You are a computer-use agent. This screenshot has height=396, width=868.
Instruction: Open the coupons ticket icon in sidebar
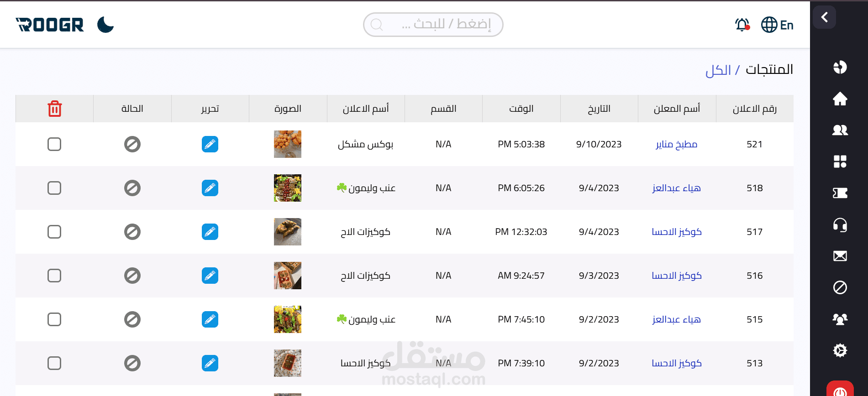840,193
